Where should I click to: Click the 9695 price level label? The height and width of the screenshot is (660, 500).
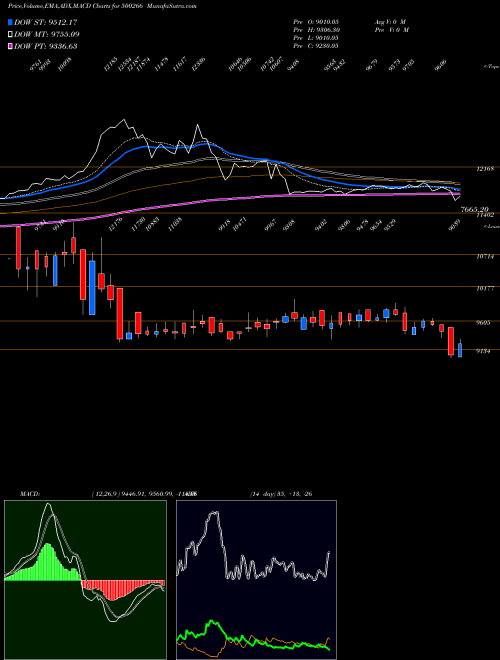click(x=483, y=323)
